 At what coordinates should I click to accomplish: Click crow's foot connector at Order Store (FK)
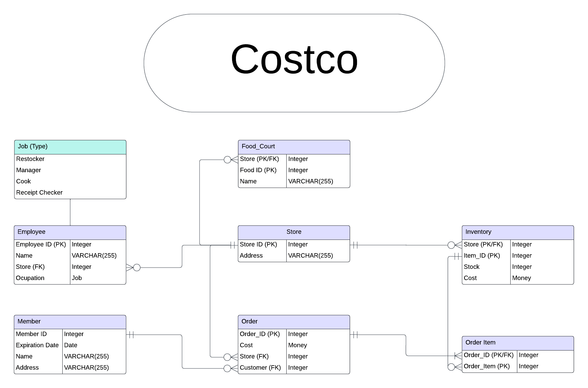tap(231, 357)
